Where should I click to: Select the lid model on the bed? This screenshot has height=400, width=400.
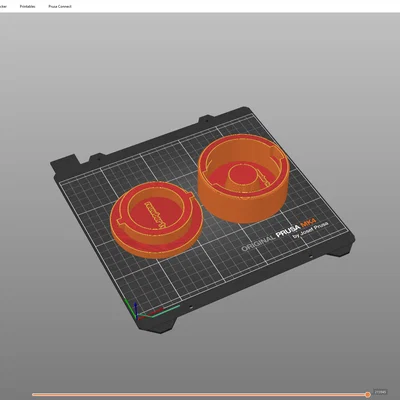(156, 220)
